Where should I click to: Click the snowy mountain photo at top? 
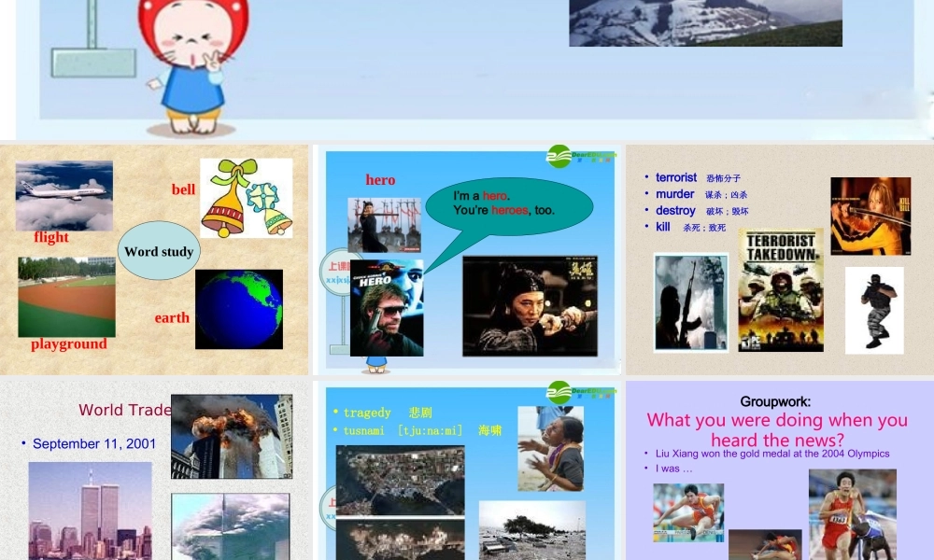705,23
